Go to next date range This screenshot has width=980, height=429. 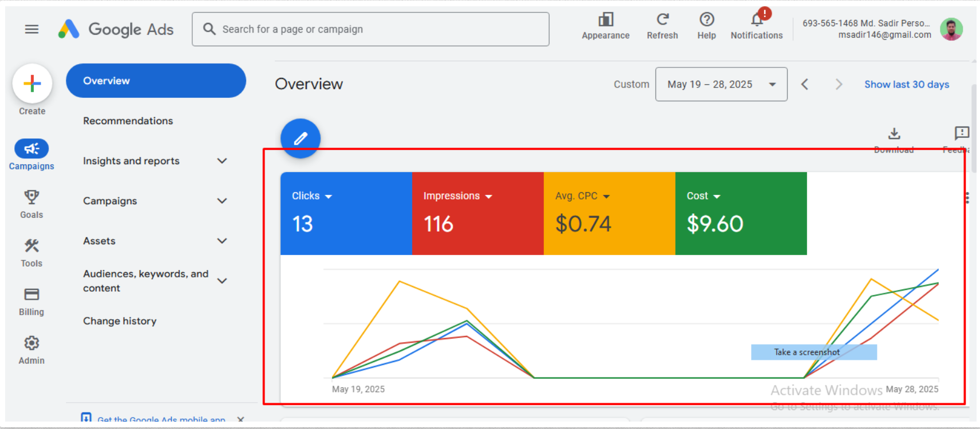point(839,85)
